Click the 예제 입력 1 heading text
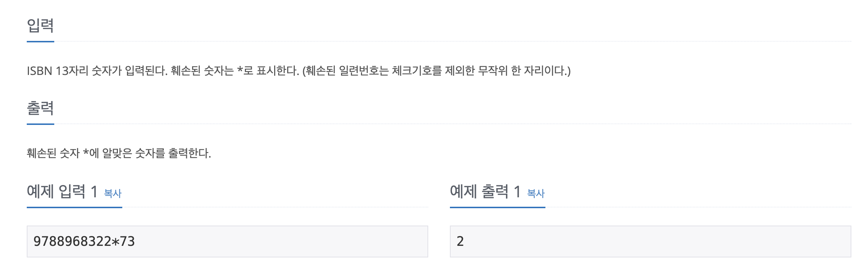Viewport: 868px width, 273px height. coord(62,192)
